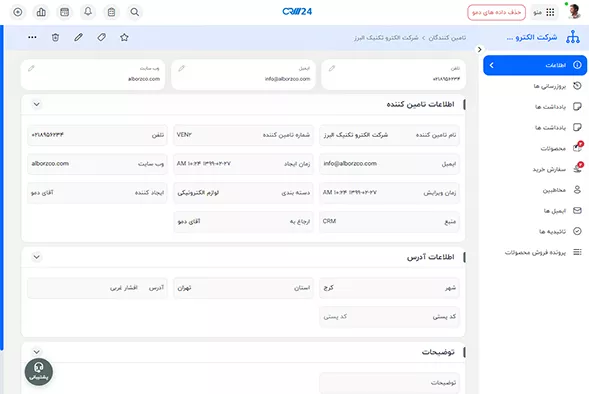
Task: Click the سفارش خرید icon with badge
Action: 578,168
